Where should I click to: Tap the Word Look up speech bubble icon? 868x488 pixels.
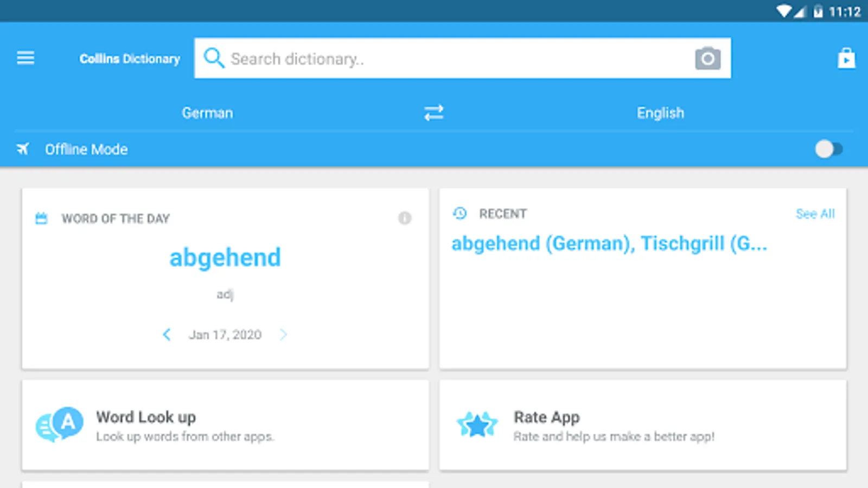pyautogui.click(x=60, y=425)
